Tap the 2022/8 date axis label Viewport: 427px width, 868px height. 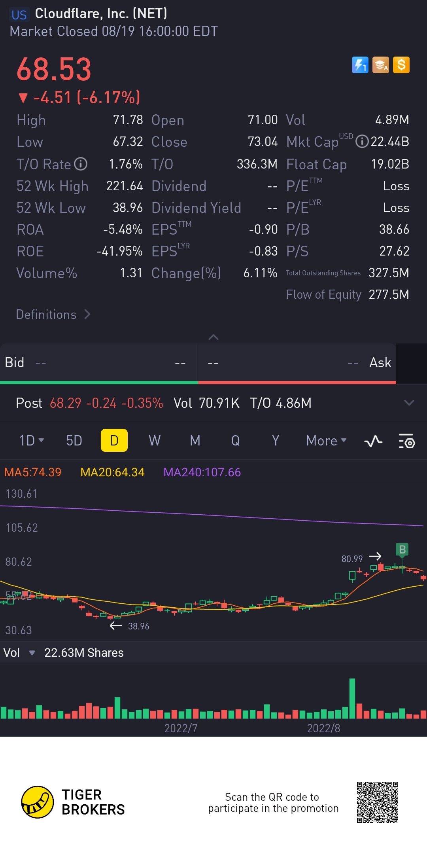coord(323,728)
